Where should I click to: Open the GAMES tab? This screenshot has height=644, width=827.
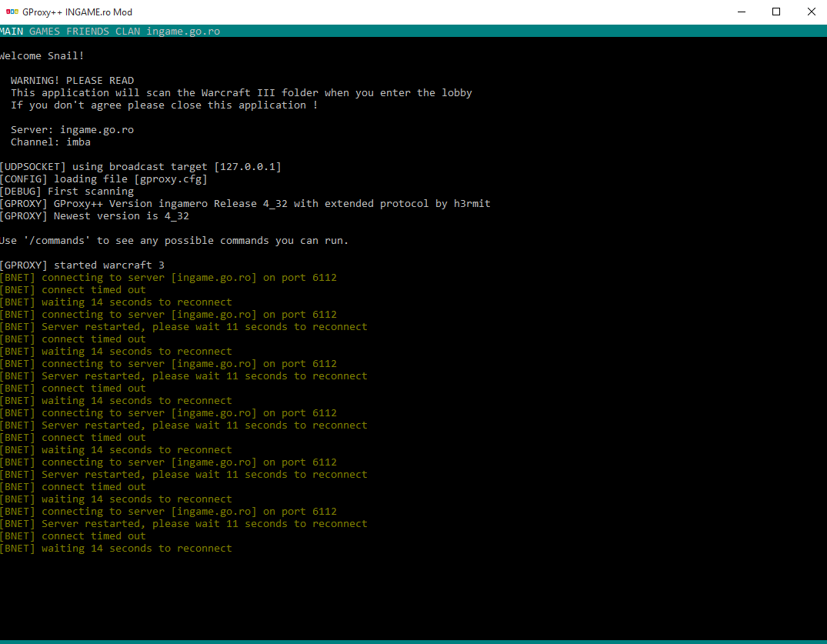point(45,32)
